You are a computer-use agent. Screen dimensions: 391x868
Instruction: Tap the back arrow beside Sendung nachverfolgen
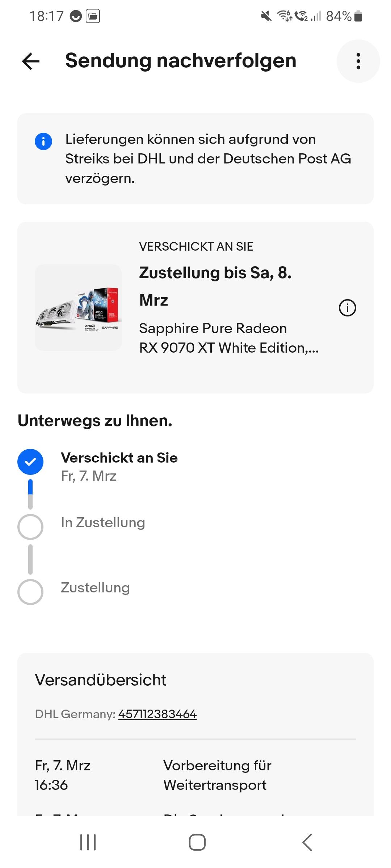coord(31,61)
